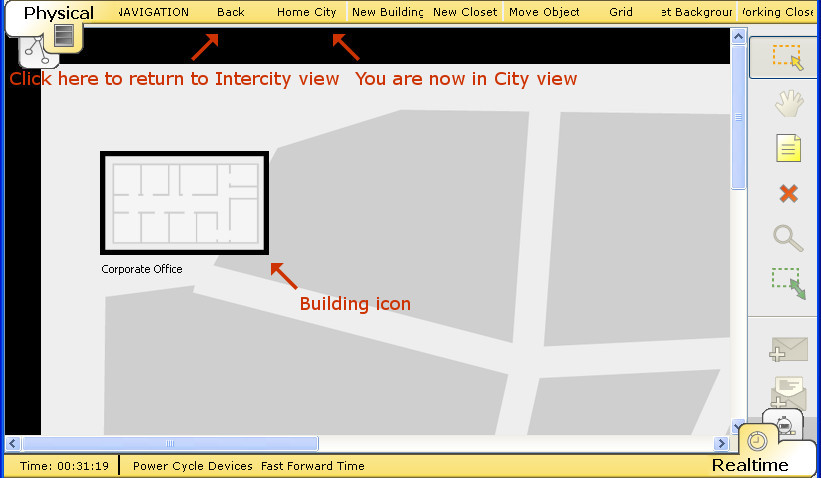Click the vertical scrollbar down arrow
The image size is (821, 478).
pyautogui.click(x=738, y=426)
